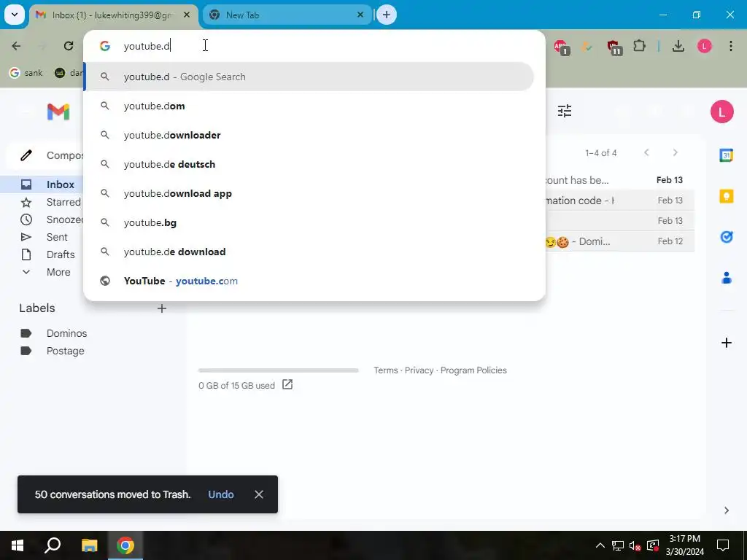Screen dimensions: 747x560
Task: Open the Google Account avatar in Gmail
Action: [x=721, y=112]
